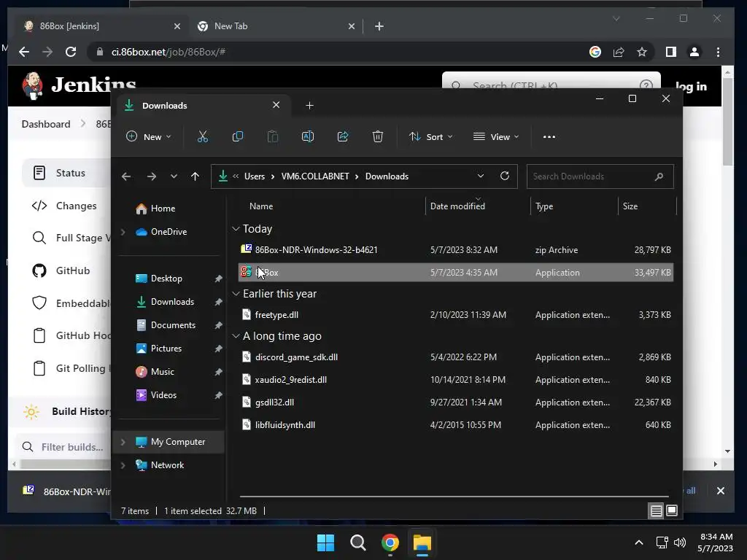Refresh the Downloads folder view
747x560 pixels.
click(x=505, y=176)
